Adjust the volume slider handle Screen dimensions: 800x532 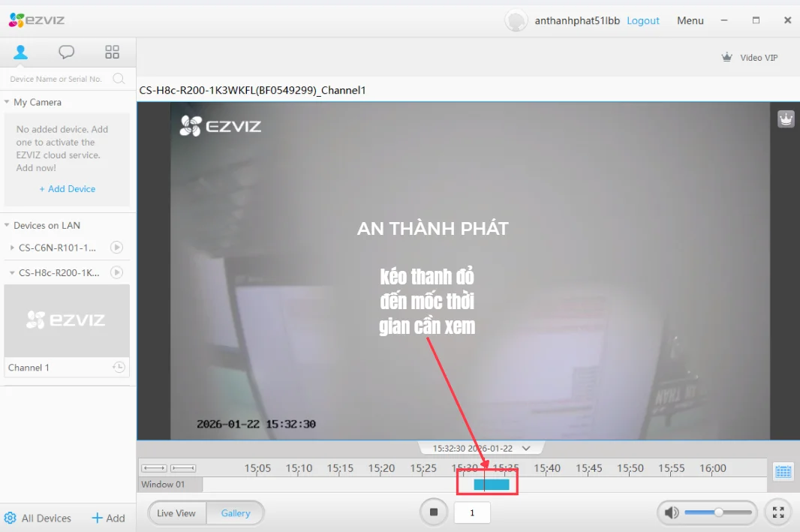(x=718, y=512)
